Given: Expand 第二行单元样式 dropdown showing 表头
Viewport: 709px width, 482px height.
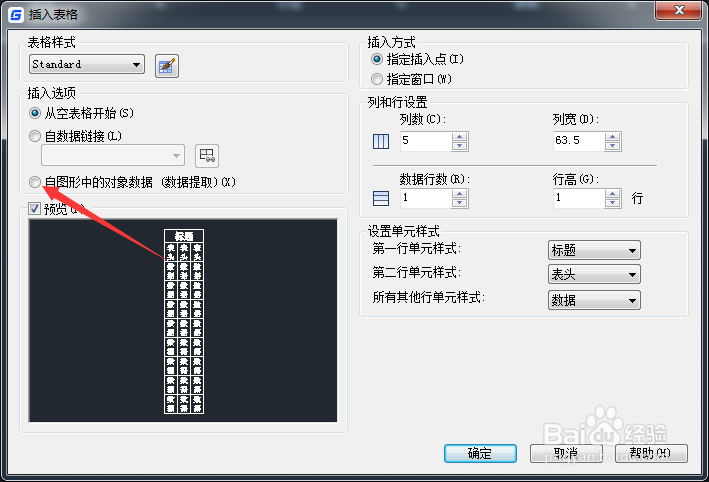Looking at the screenshot, I should [x=594, y=274].
